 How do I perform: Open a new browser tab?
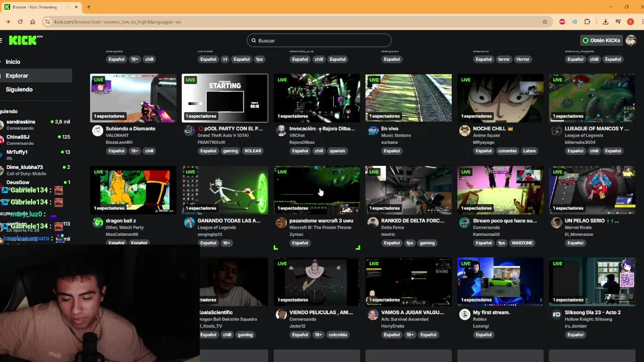[x=89, y=7]
